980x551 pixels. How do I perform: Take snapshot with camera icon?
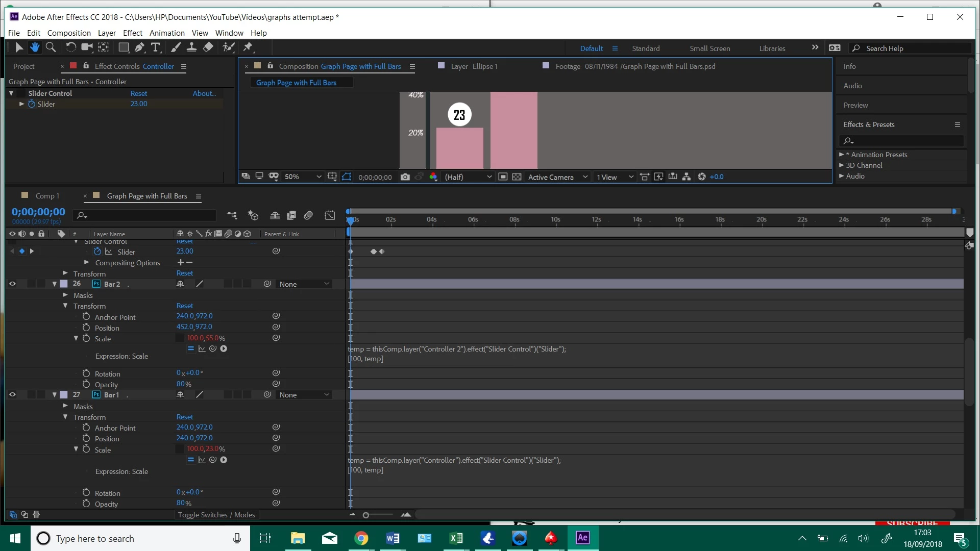click(x=405, y=177)
